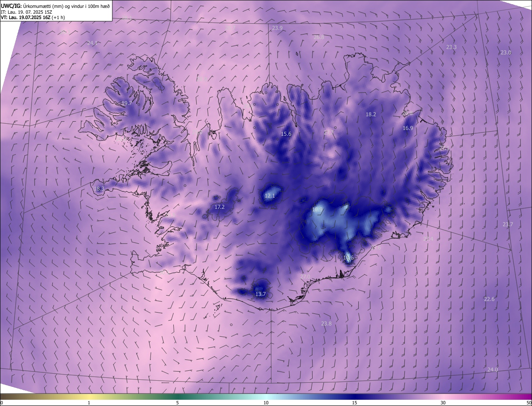Click the colorbar tick label 30

click(x=443, y=403)
